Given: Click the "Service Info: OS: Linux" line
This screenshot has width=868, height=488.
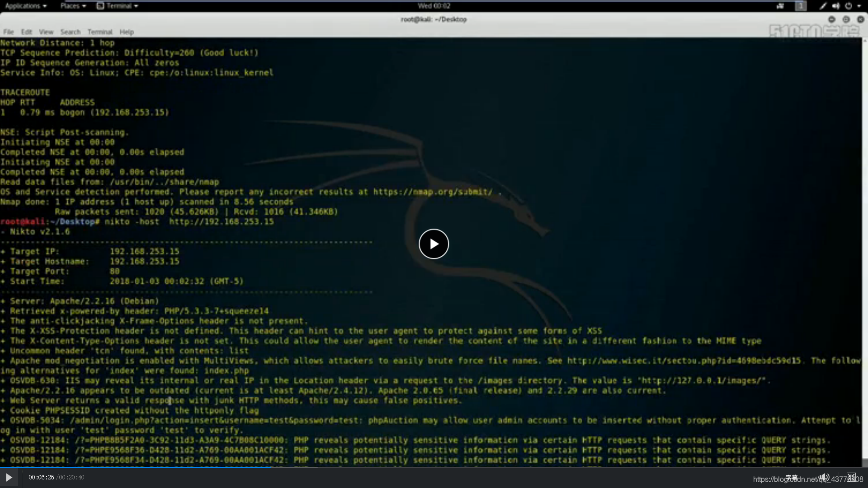Looking at the screenshot, I should (x=137, y=73).
